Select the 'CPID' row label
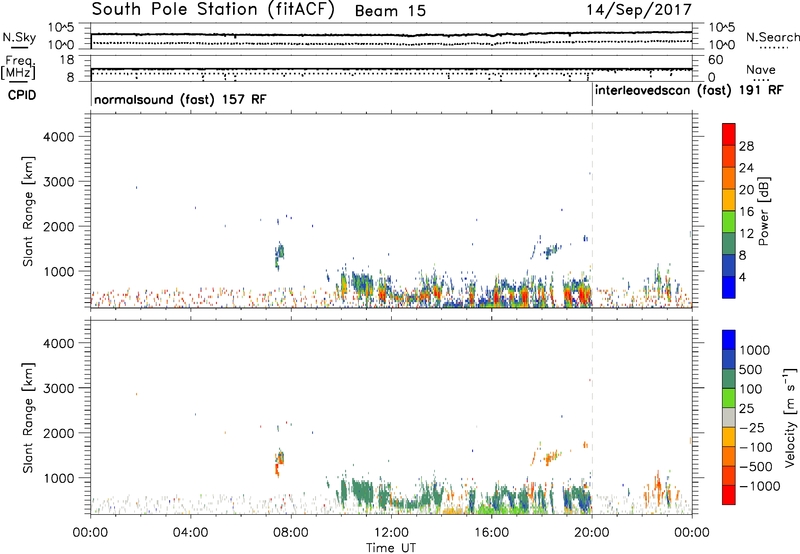Image resolution: width=800 pixels, height=554 pixels. coord(22,95)
